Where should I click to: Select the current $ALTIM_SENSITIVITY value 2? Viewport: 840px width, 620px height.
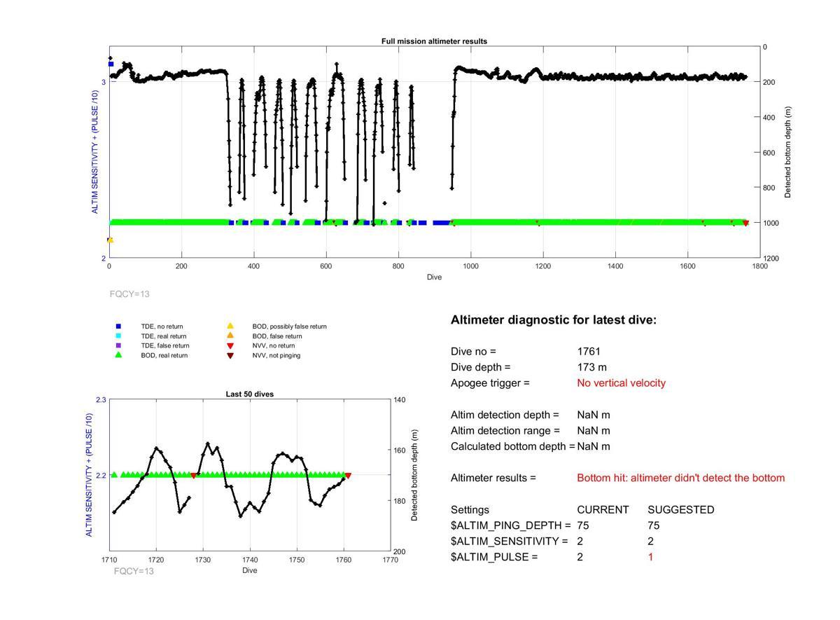pyautogui.click(x=580, y=542)
